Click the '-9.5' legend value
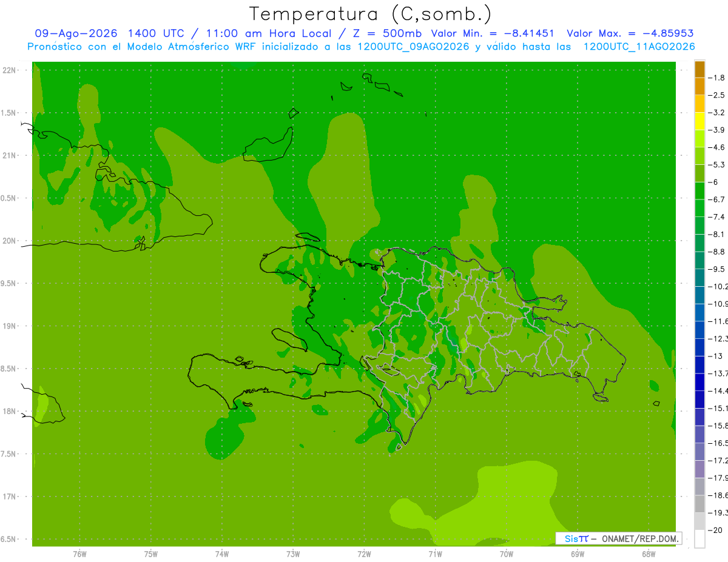The image size is (728, 562). (717, 269)
